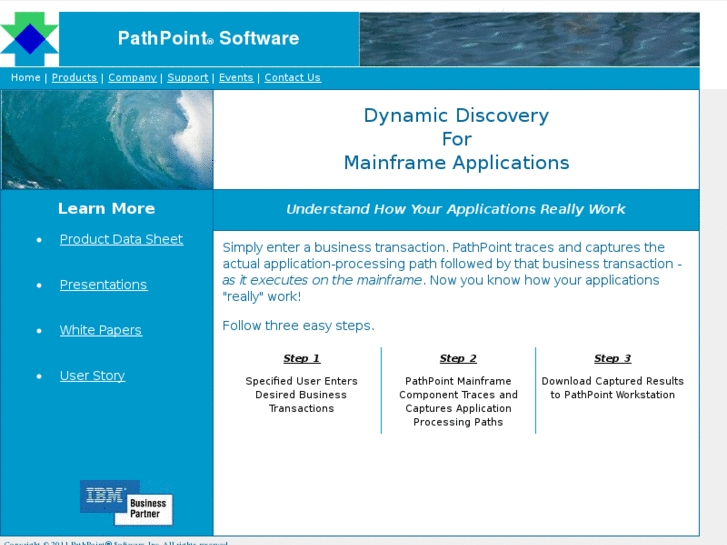727x545 pixels.
Task: Open the User Story link
Action: [92, 375]
